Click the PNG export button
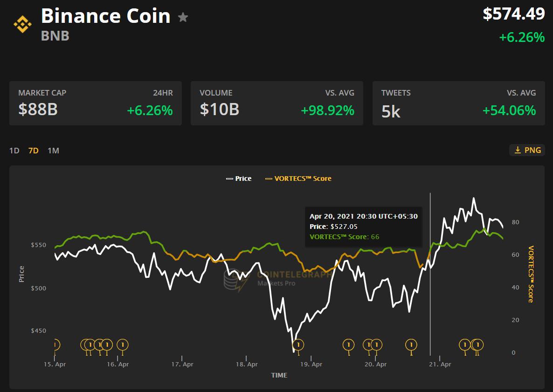The image size is (553, 392). (527, 150)
